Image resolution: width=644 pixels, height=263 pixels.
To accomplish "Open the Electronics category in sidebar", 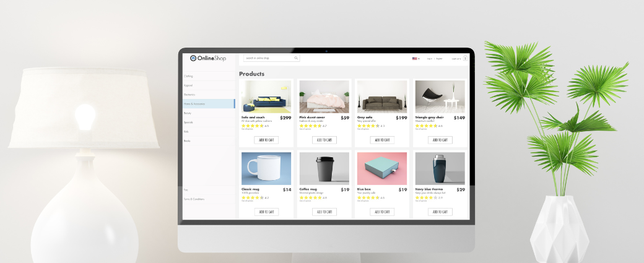I will [189, 95].
